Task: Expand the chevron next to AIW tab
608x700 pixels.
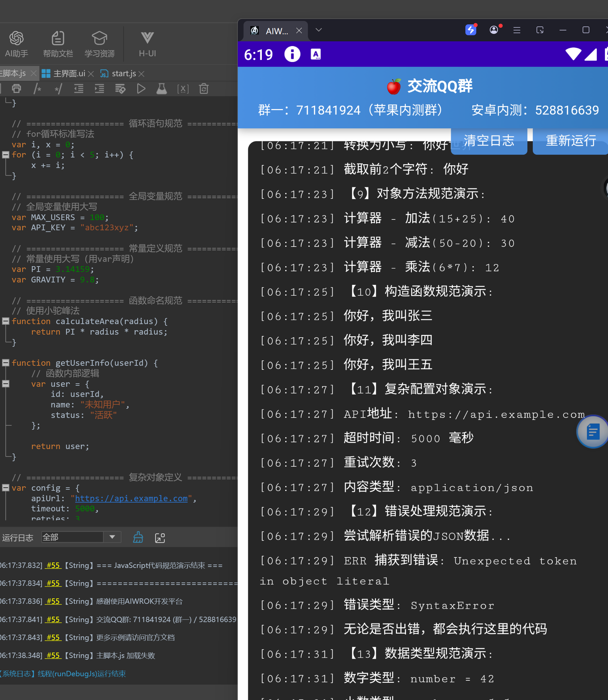Action: (x=318, y=30)
